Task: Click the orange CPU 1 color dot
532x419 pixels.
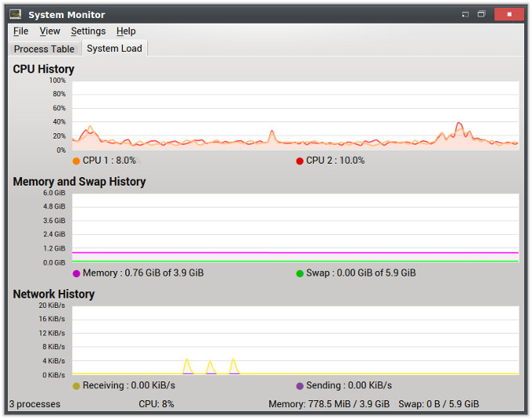Action: coord(77,161)
